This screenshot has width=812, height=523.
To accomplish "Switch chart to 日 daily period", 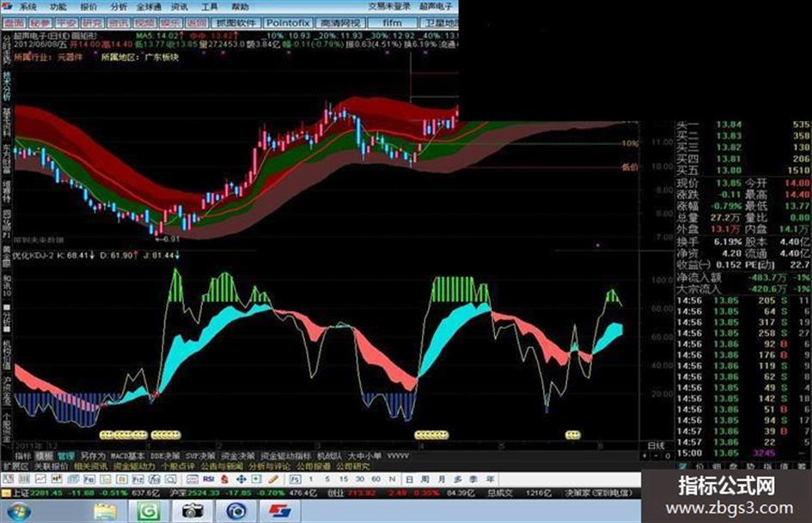I will (x=409, y=479).
